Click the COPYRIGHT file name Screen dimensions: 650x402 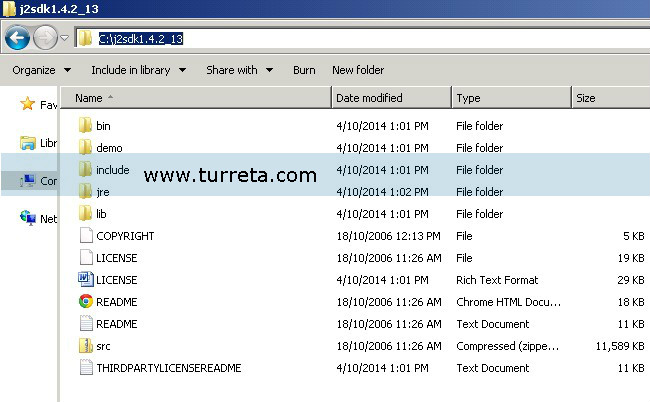coord(125,236)
